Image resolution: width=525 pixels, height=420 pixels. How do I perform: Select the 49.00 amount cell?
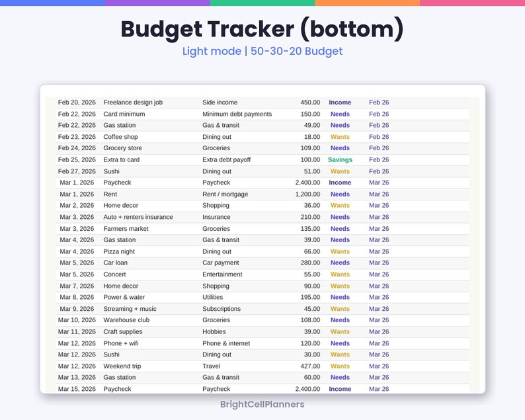pos(312,125)
